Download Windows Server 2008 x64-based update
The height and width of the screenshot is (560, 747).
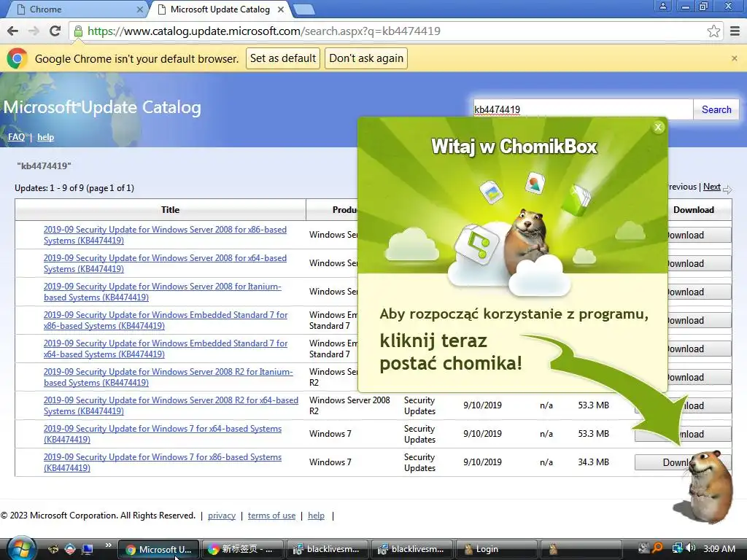point(700,264)
